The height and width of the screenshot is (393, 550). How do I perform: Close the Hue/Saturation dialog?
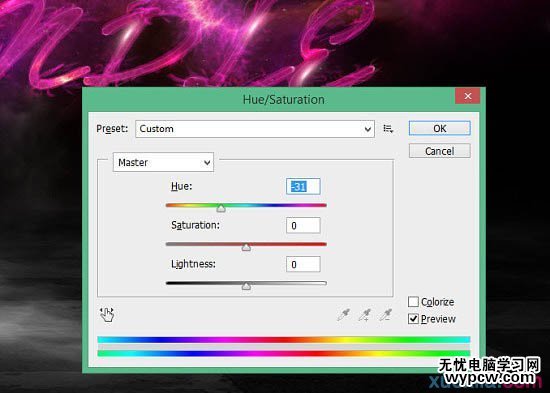(x=468, y=96)
